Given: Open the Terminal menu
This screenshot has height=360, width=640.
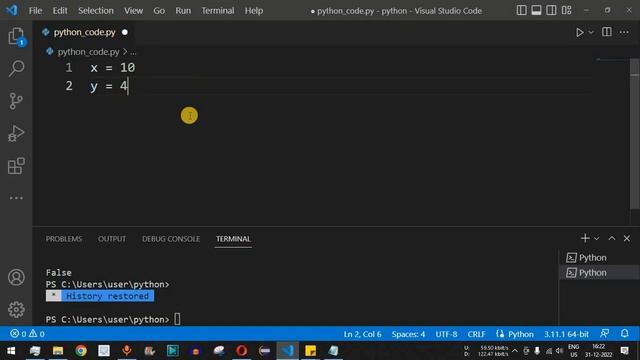Looking at the screenshot, I should click(218, 11).
